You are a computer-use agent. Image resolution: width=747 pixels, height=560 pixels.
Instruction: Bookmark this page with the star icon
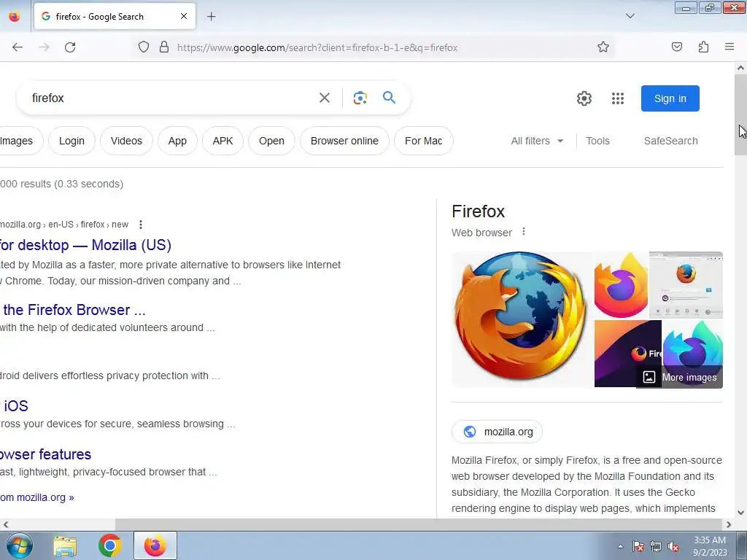tap(603, 47)
